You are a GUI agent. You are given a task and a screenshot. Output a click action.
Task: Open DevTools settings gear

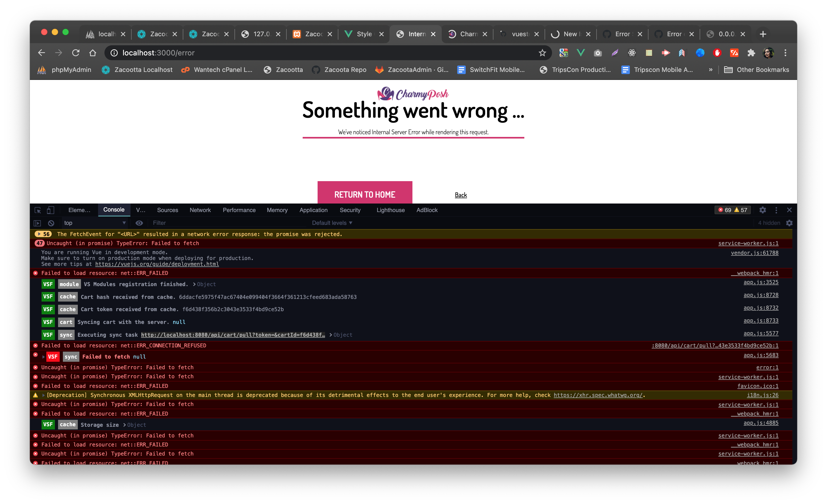[763, 210]
